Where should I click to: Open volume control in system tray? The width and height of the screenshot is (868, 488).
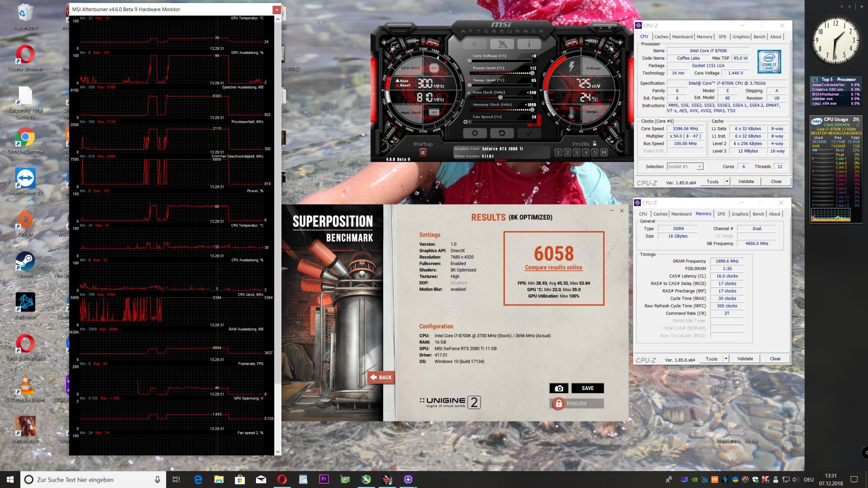click(x=796, y=480)
